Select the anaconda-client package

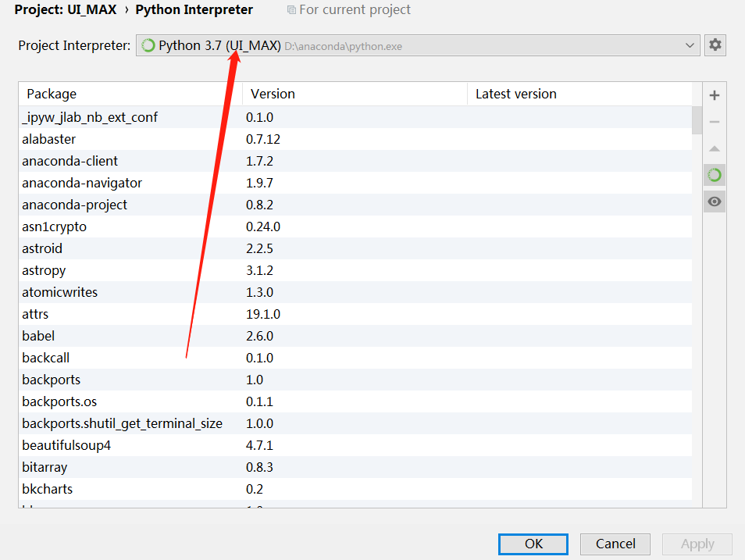point(355,161)
